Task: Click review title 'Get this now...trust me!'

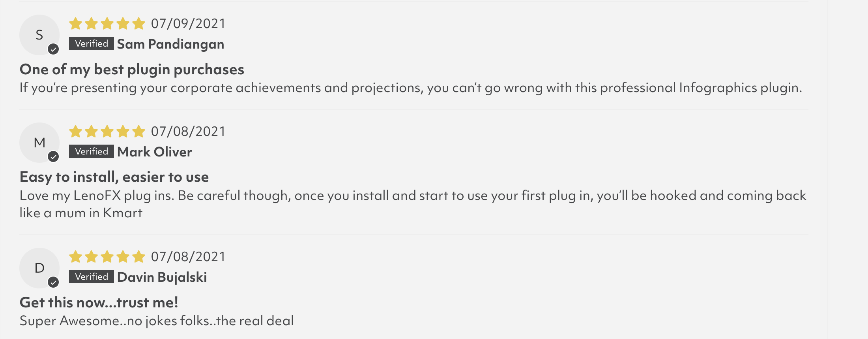Action: point(99,302)
